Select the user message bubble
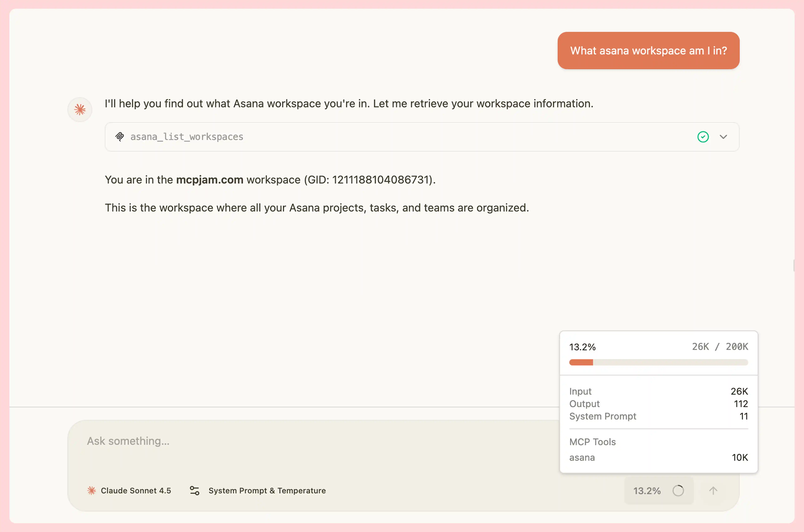The height and width of the screenshot is (532, 804). coord(648,50)
